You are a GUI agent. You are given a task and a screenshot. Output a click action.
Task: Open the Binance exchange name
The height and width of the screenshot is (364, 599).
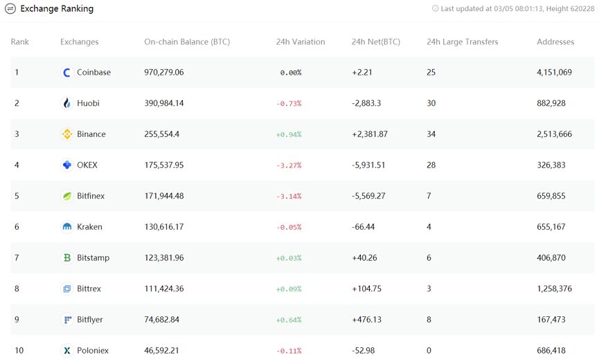tap(91, 134)
